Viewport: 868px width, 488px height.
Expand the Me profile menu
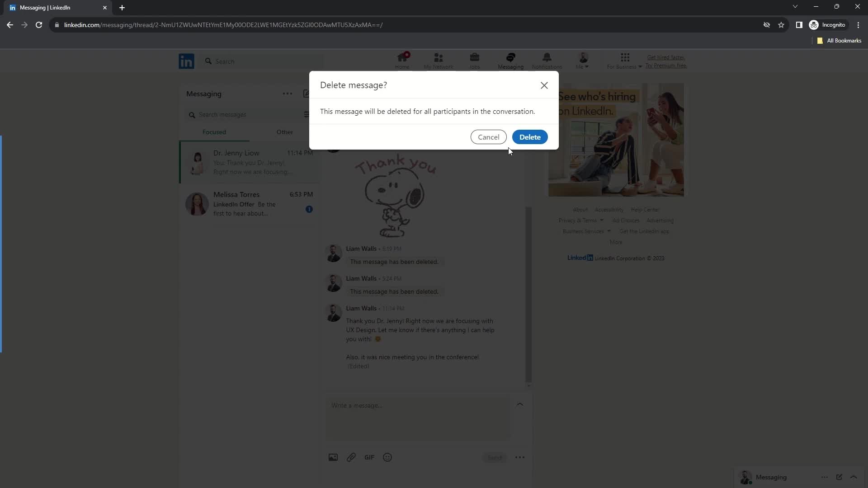click(583, 61)
